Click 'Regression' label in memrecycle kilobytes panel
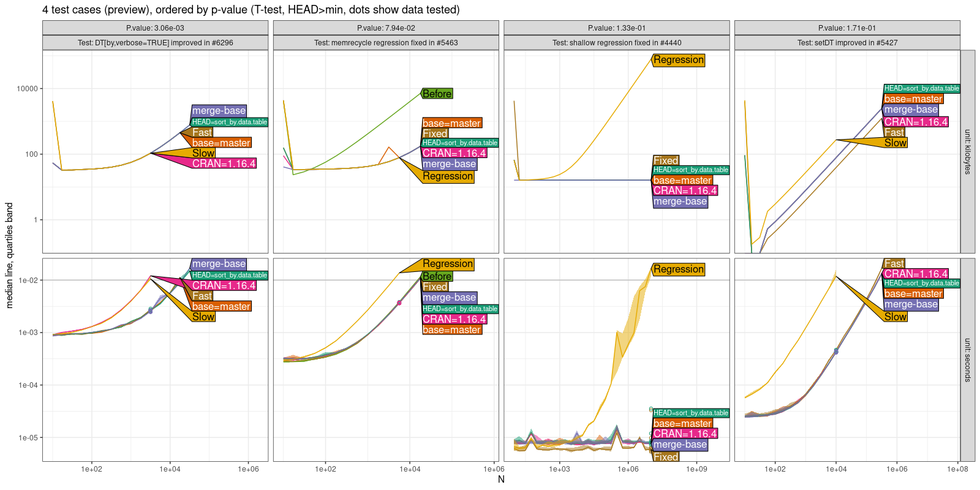980x490 pixels. point(448,176)
